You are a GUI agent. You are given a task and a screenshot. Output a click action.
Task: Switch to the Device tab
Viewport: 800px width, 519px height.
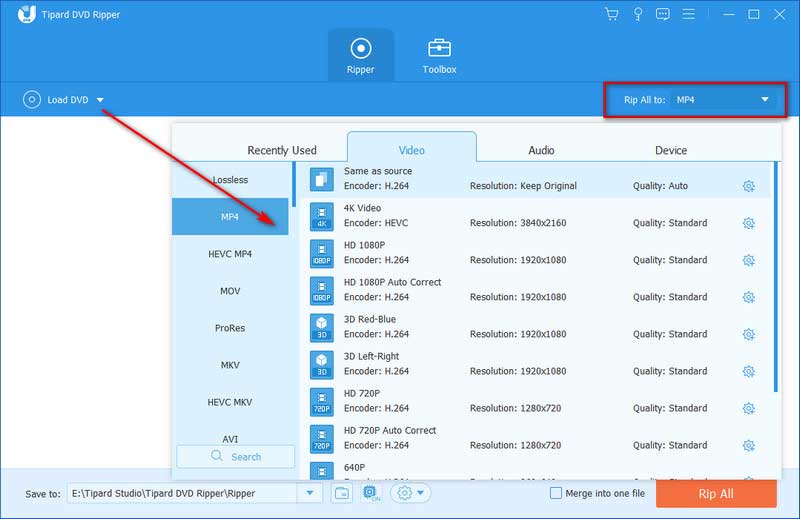pyautogui.click(x=670, y=150)
